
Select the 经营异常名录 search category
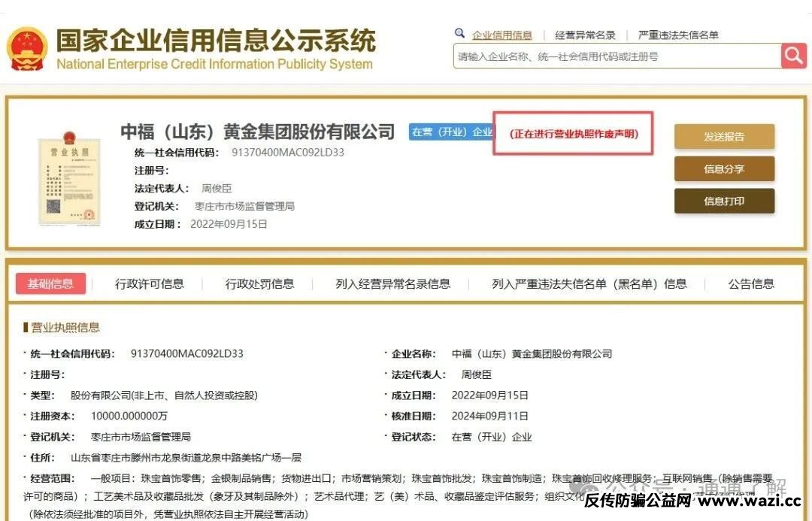click(585, 35)
